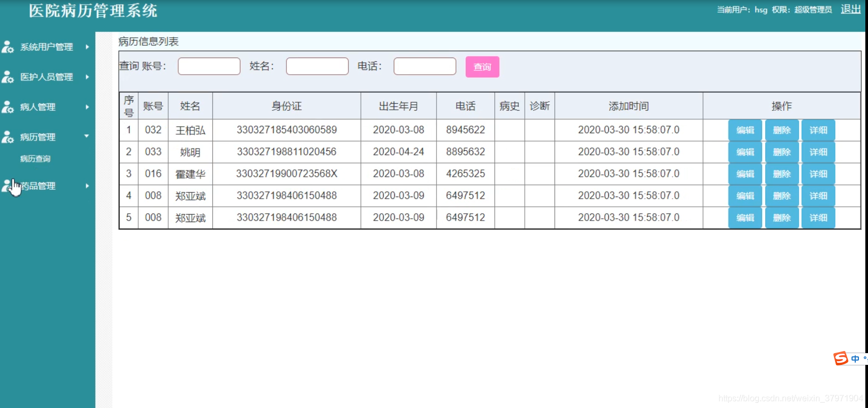The height and width of the screenshot is (408, 868).
Task: Click ID number 330327185403060589
Action: click(287, 129)
